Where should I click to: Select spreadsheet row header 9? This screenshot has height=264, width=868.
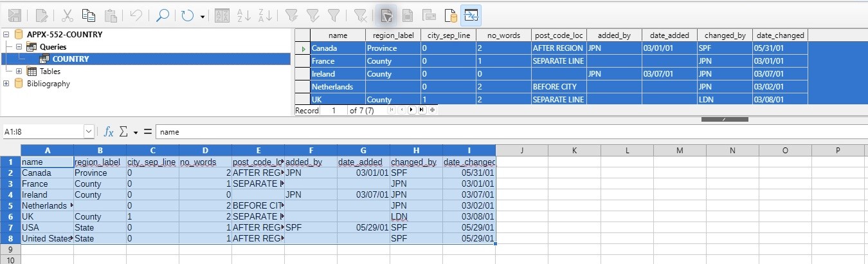coord(10,249)
